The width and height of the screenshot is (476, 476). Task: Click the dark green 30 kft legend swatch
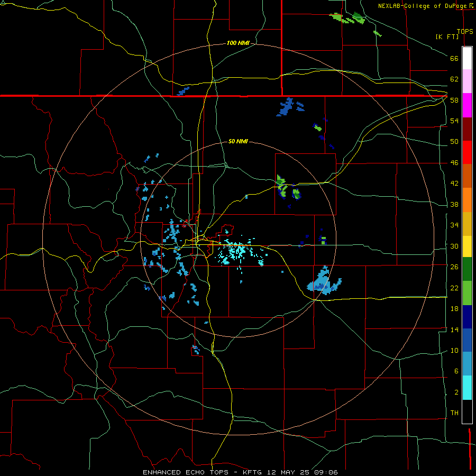tap(467, 269)
